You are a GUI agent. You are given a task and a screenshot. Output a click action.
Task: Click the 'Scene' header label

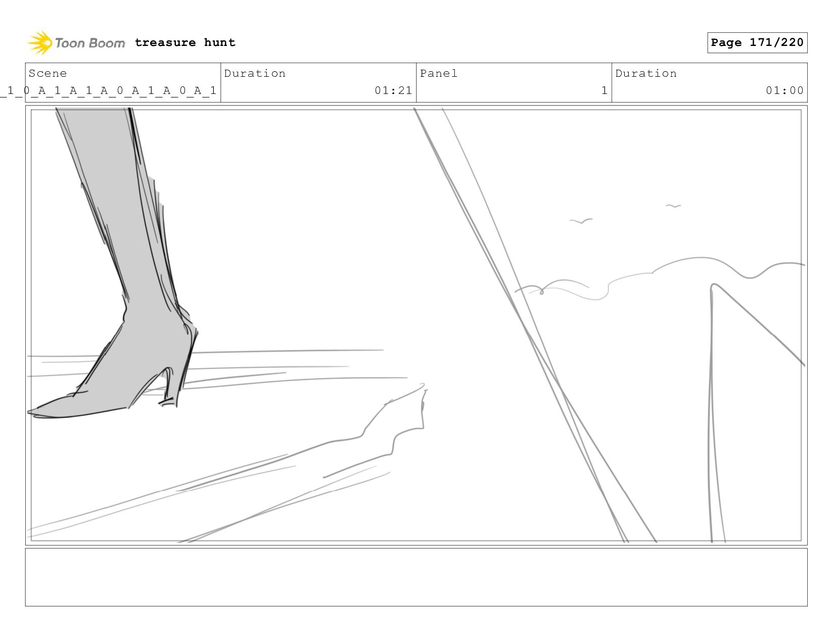point(48,73)
